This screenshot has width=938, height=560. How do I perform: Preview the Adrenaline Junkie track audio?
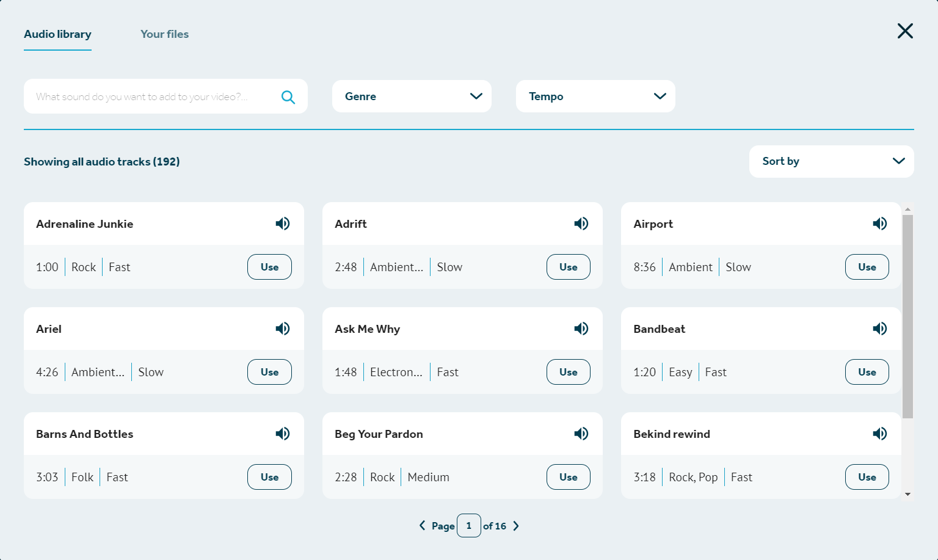pos(282,224)
